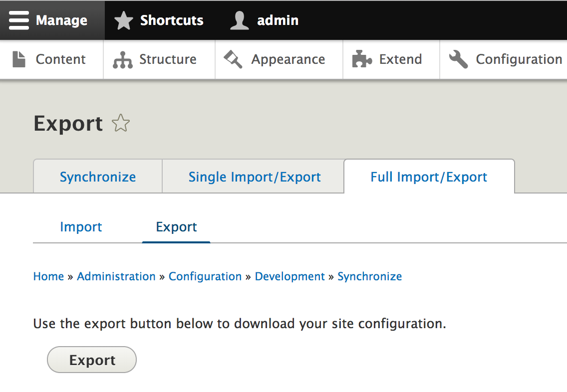The image size is (567, 392).
Task: Click the Structure hierarchy icon
Action: point(123,60)
